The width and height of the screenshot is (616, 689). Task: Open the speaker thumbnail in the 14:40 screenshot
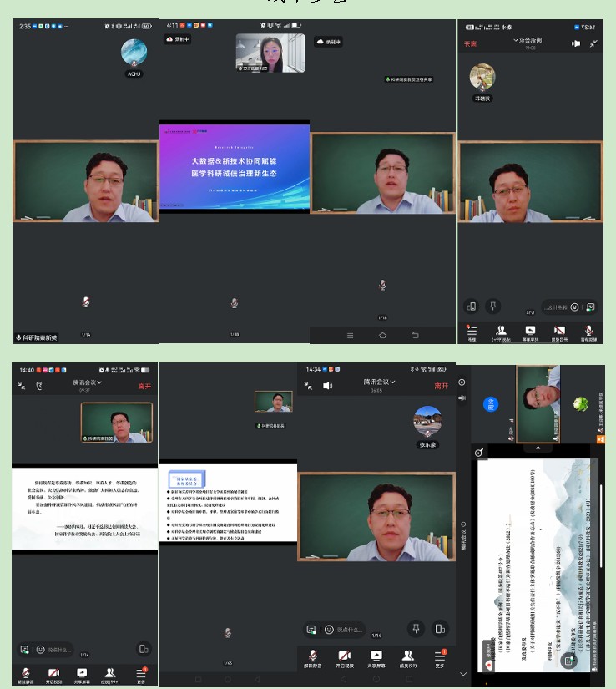pyautogui.click(x=117, y=423)
